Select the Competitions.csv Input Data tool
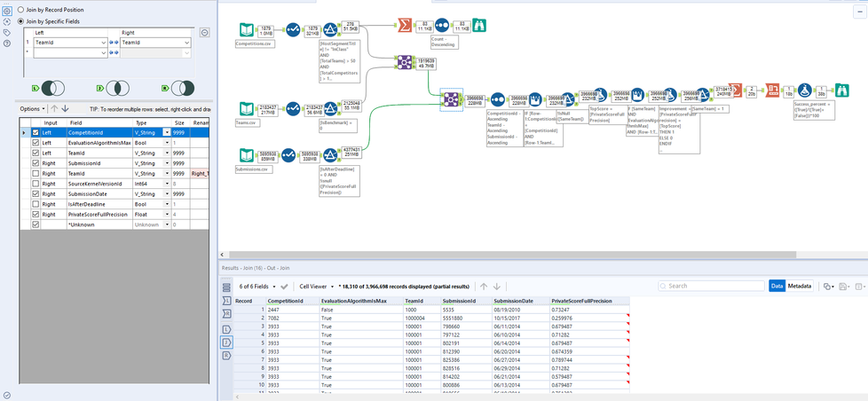This screenshot has height=401, width=868. pos(248,30)
